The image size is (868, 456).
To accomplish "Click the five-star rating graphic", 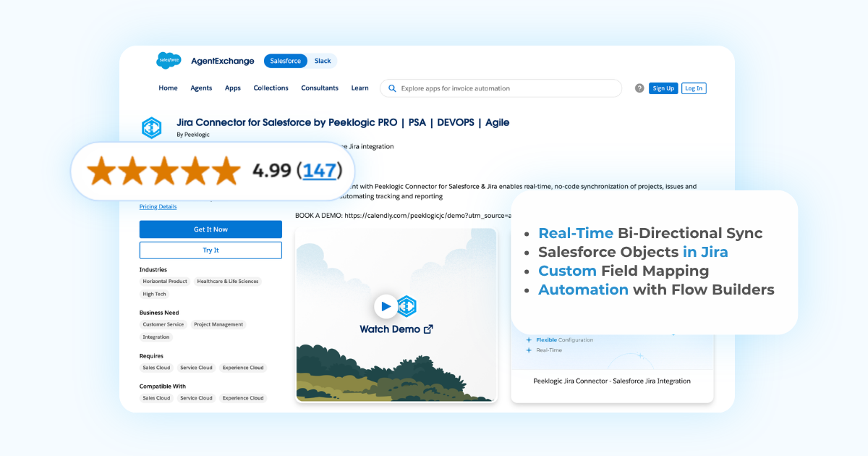I will pyautogui.click(x=163, y=171).
